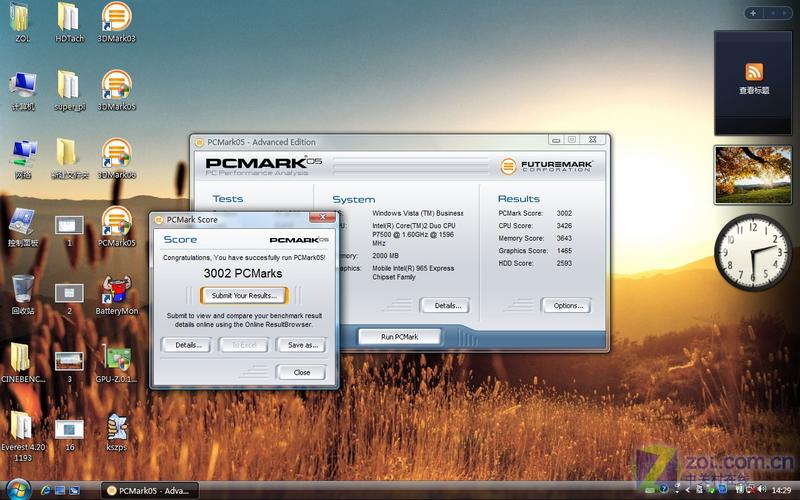Screen dimensions: 800x500
Task: Click the slideshow picture gadget
Action: click(753, 174)
